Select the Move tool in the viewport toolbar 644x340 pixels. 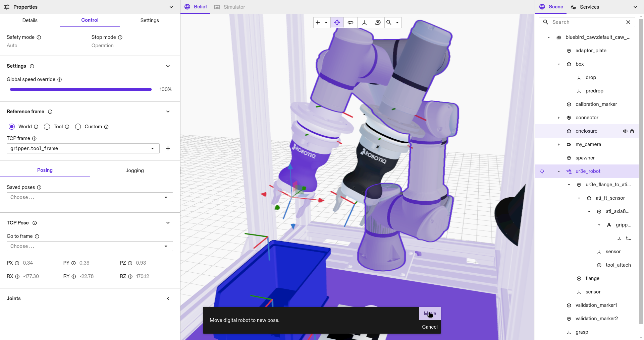click(337, 22)
